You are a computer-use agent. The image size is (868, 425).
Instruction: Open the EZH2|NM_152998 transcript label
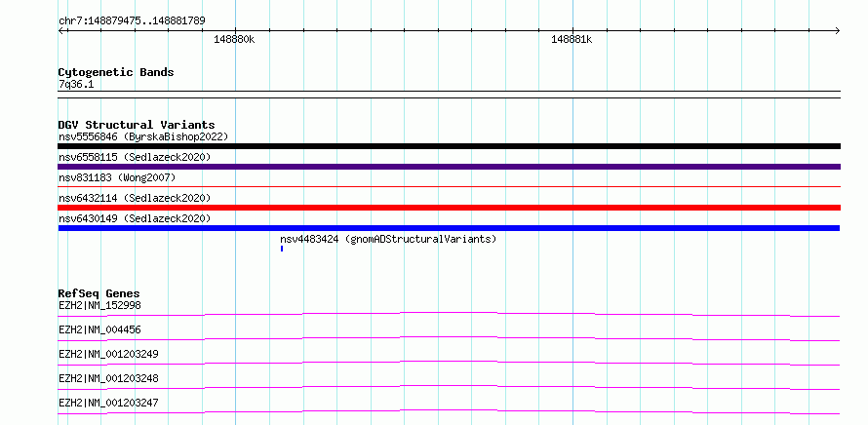99,305
